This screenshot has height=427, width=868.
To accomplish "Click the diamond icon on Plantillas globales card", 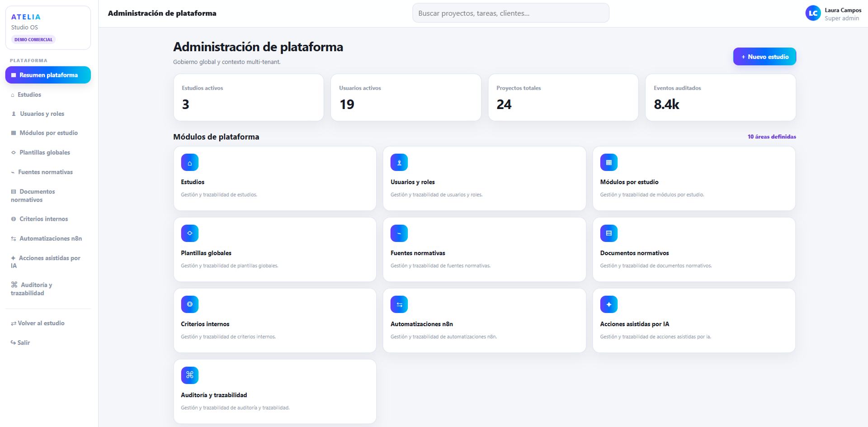I will (190, 233).
